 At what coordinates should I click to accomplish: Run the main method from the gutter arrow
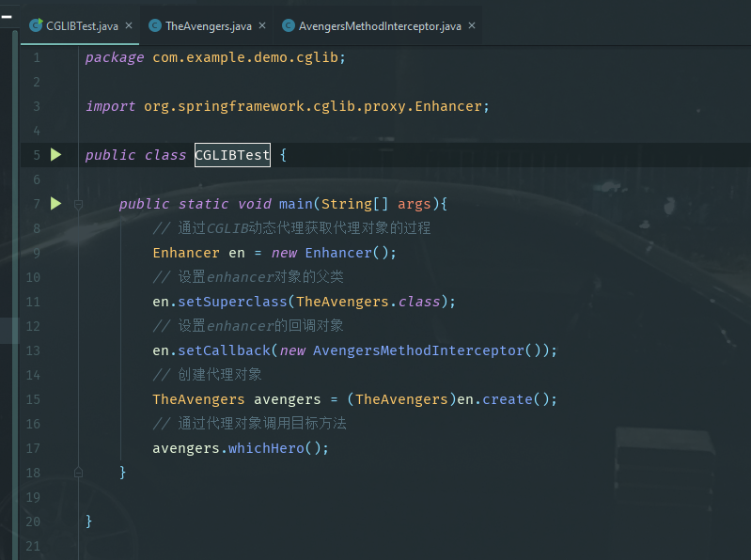[x=56, y=203]
